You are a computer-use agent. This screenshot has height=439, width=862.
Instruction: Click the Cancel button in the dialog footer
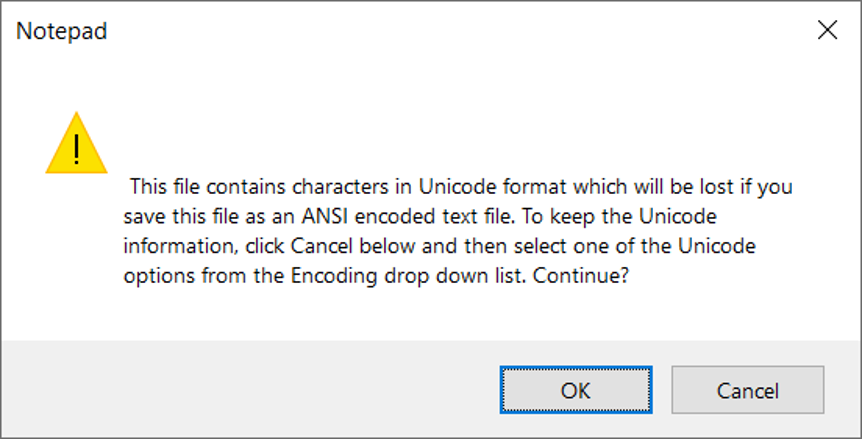click(748, 390)
